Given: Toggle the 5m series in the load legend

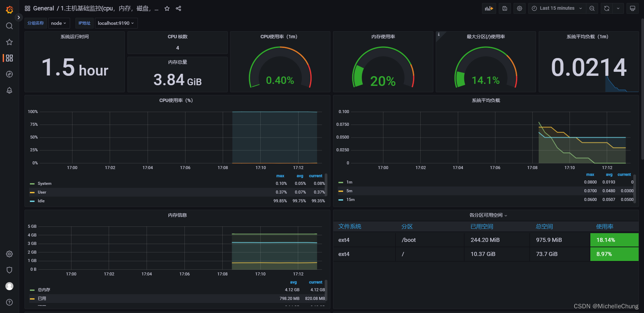Looking at the screenshot, I should coord(349,191).
